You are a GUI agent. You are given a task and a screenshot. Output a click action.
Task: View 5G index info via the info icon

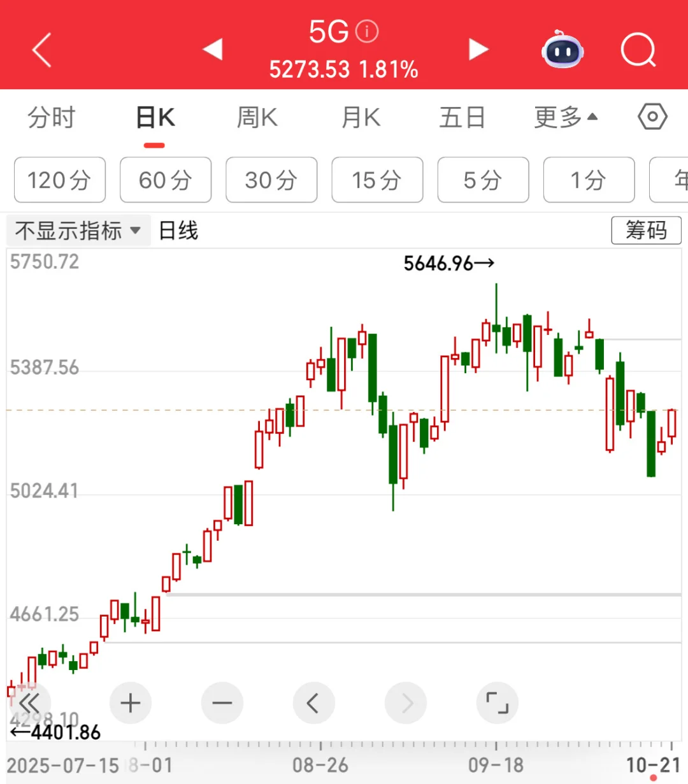(x=367, y=32)
